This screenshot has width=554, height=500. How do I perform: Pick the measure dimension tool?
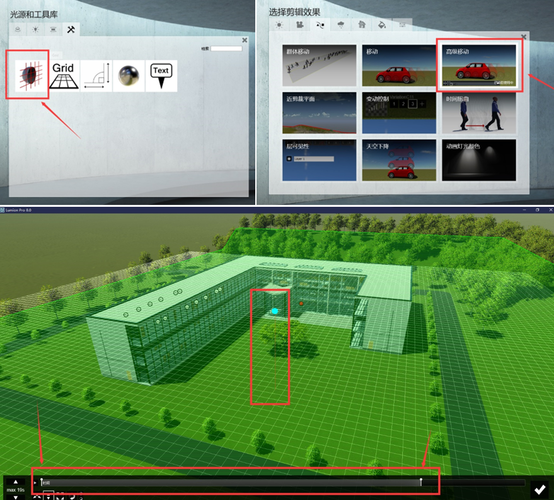click(96, 76)
